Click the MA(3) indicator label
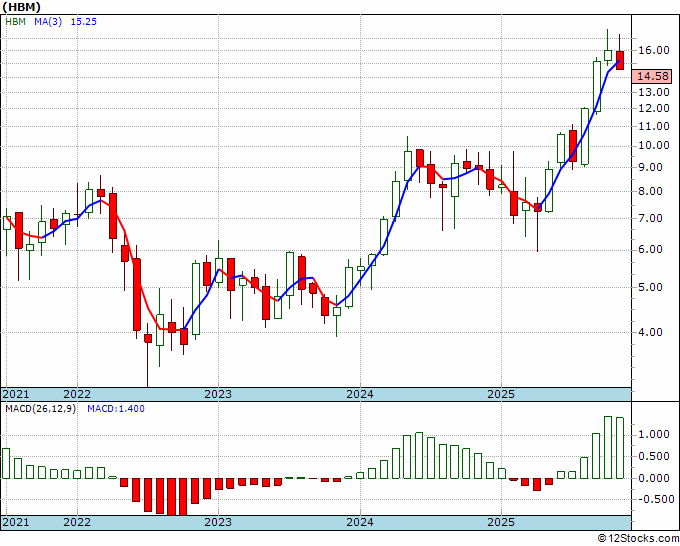Screen dimensions: 680x546 coord(48,22)
